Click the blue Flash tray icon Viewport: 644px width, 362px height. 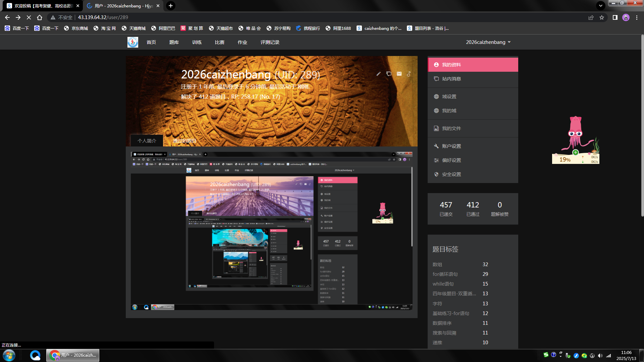click(x=576, y=356)
